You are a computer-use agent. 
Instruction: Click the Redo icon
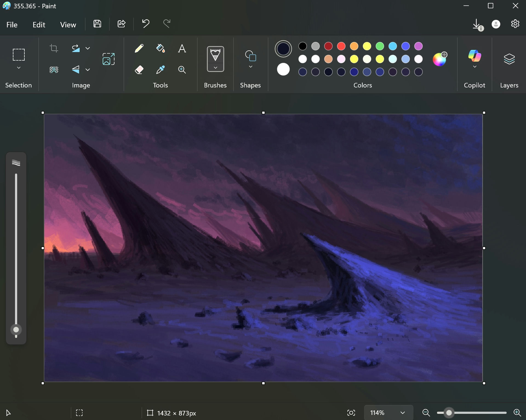point(167,24)
